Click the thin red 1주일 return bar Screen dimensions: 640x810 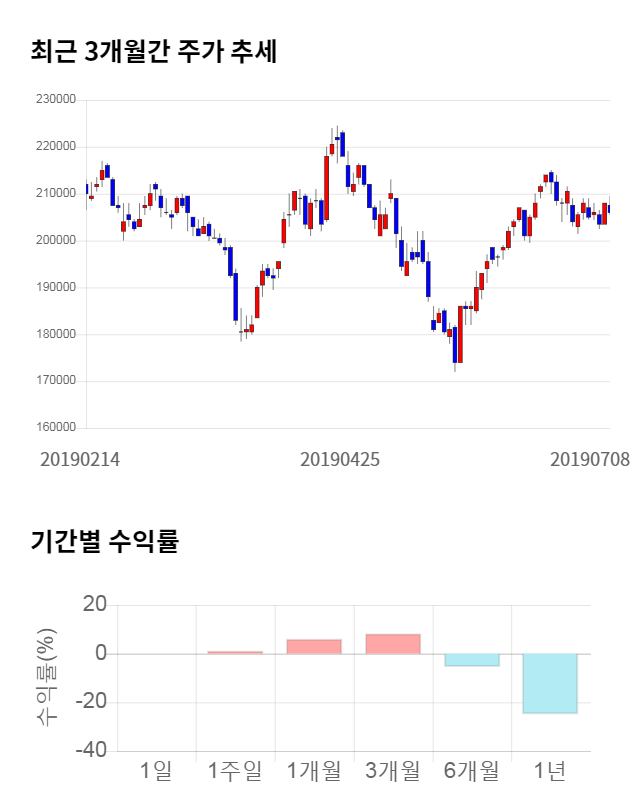tap(235, 652)
